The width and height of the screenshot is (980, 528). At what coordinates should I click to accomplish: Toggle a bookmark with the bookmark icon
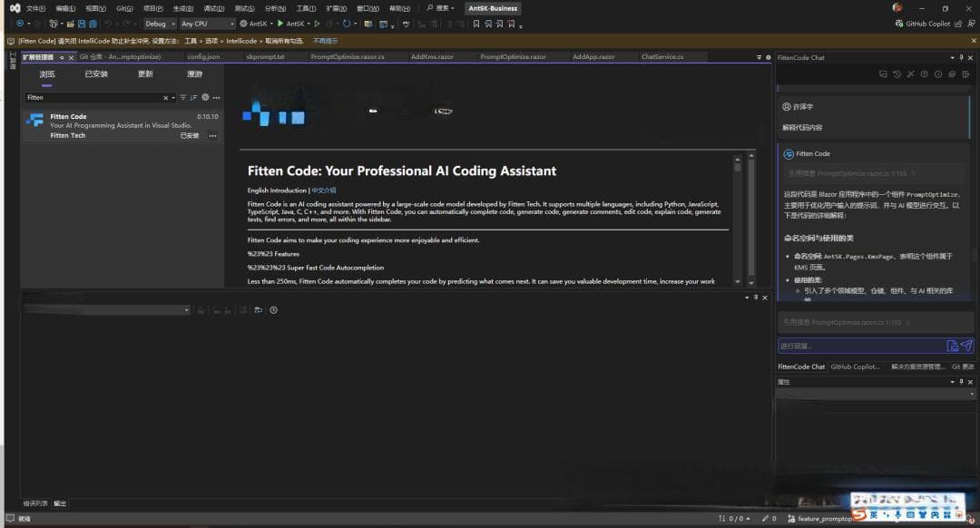click(476, 24)
